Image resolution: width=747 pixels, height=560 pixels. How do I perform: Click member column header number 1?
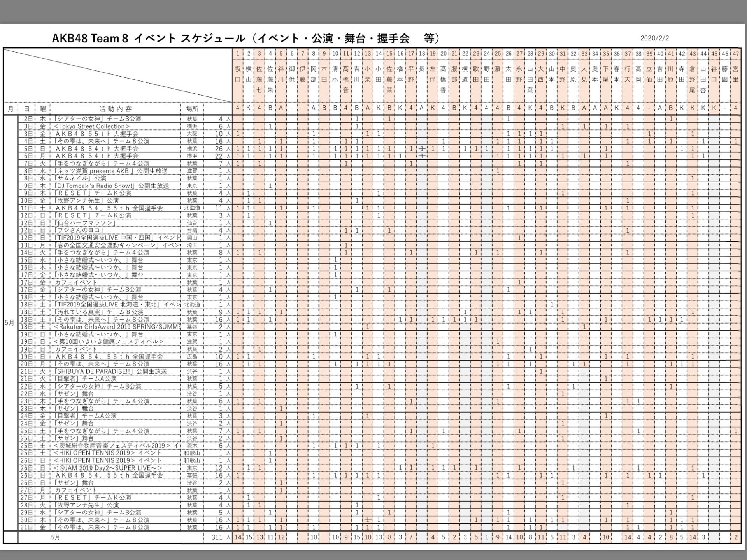(x=238, y=54)
